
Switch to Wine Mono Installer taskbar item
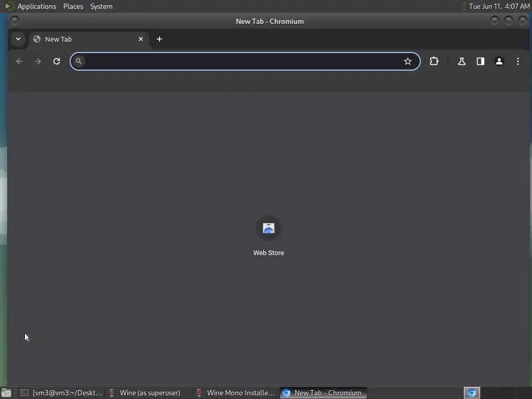[236, 393]
